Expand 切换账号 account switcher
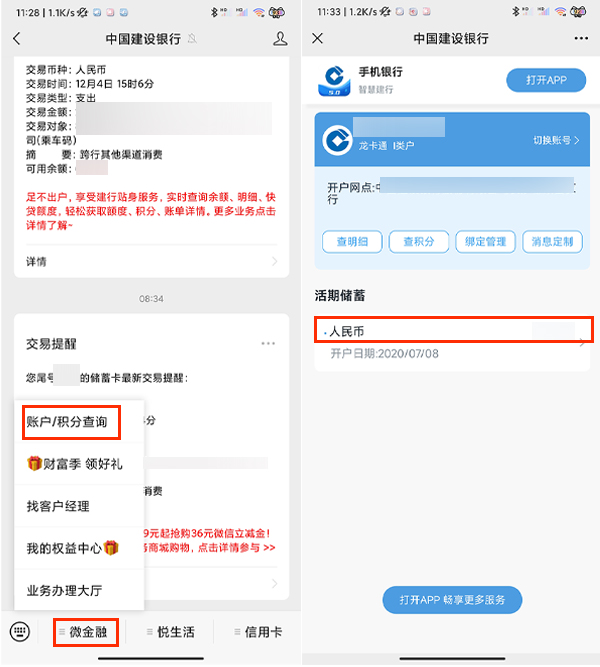 (556, 140)
